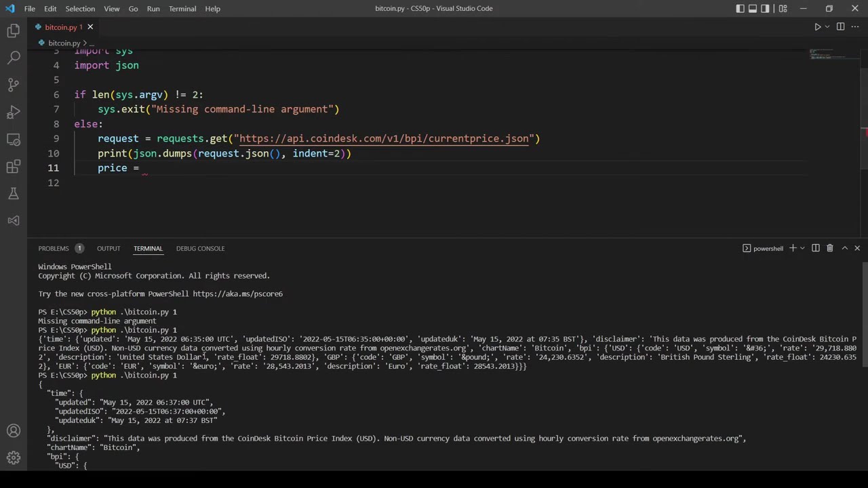Open the View menu

click(112, 8)
